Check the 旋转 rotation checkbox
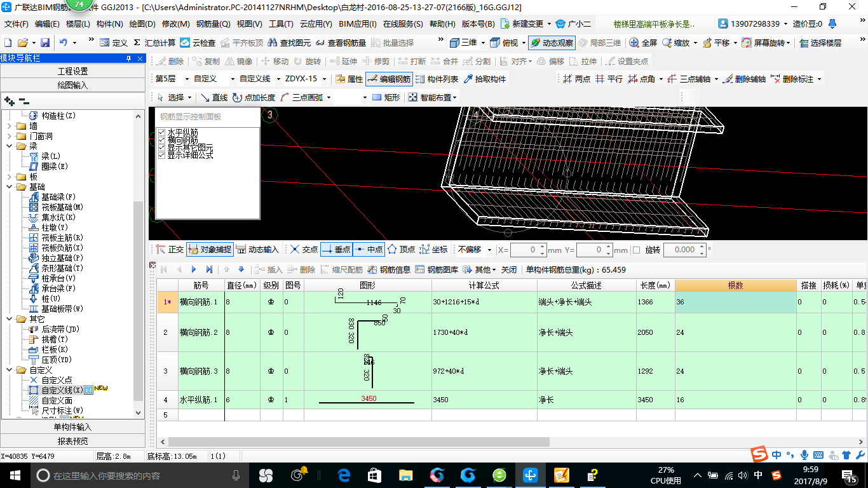This screenshot has height=488, width=868. (637, 250)
